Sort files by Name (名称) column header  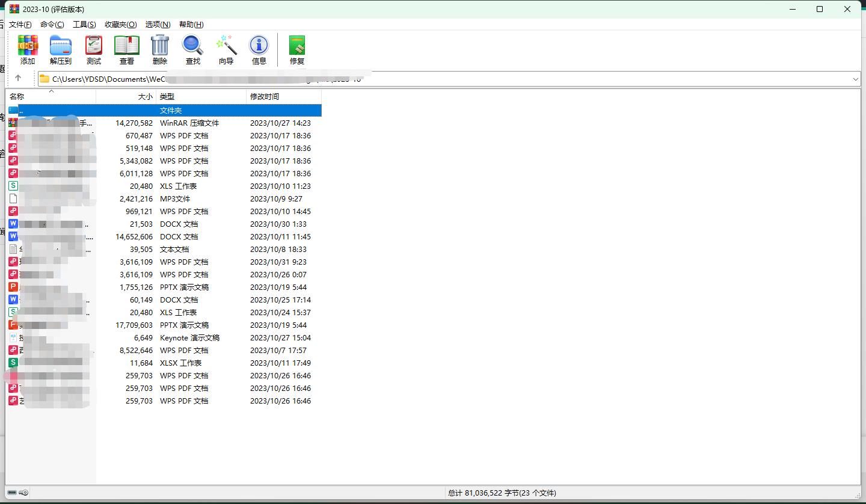(x=17, y=97)
